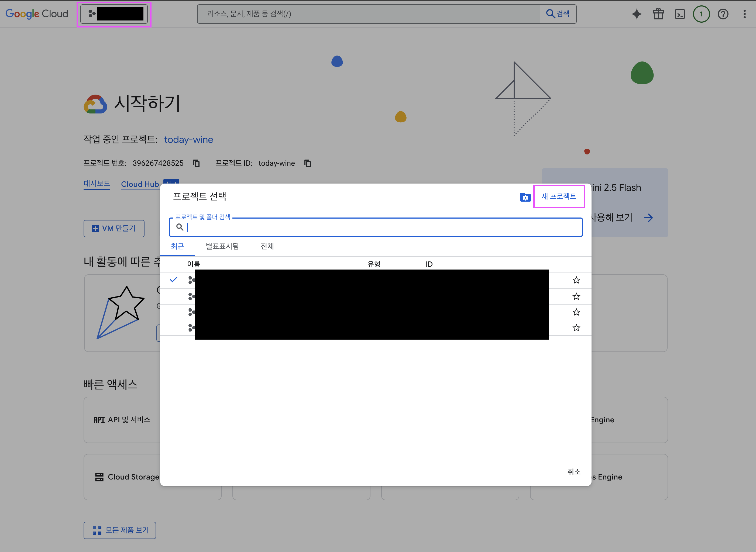
Task: Open the three-dot settings menu
Action: pyautogui.click(x=744, y=14)
